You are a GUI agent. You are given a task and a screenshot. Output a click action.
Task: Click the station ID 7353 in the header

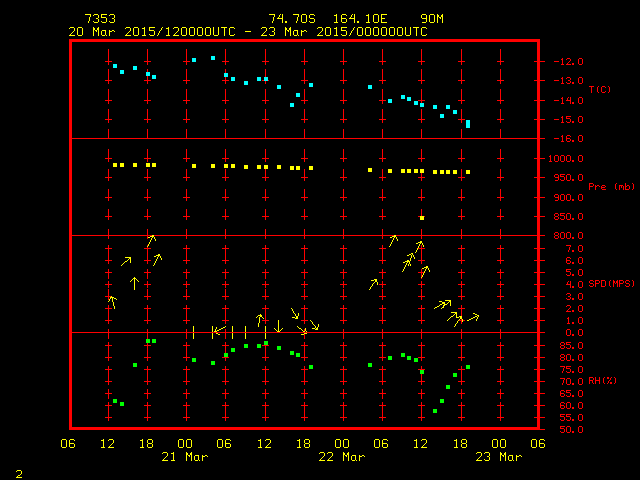(x=101, y=19)
